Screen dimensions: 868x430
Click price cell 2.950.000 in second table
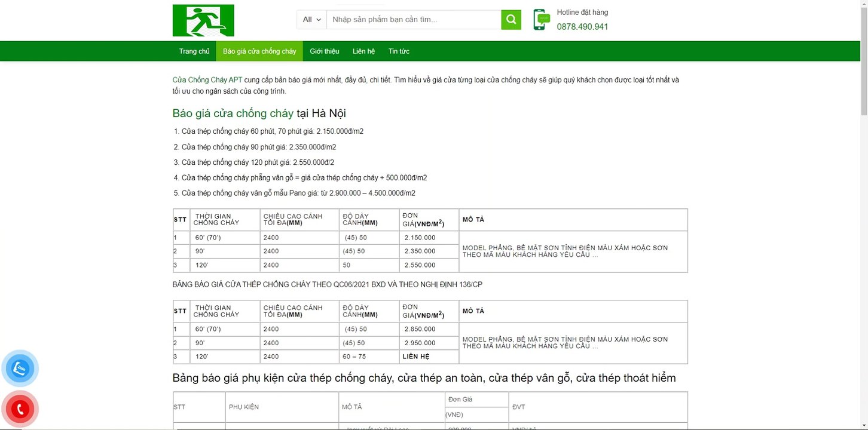coord(429,343)
